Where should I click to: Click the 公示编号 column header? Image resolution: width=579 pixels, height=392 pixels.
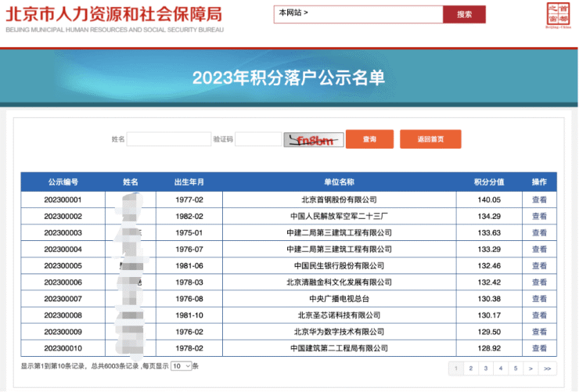pyautogui.click(x=63, y=182)
